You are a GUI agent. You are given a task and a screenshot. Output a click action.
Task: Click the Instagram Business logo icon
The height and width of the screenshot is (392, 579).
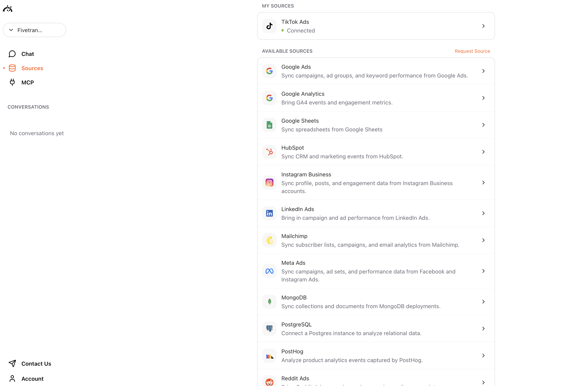[269, 183]
